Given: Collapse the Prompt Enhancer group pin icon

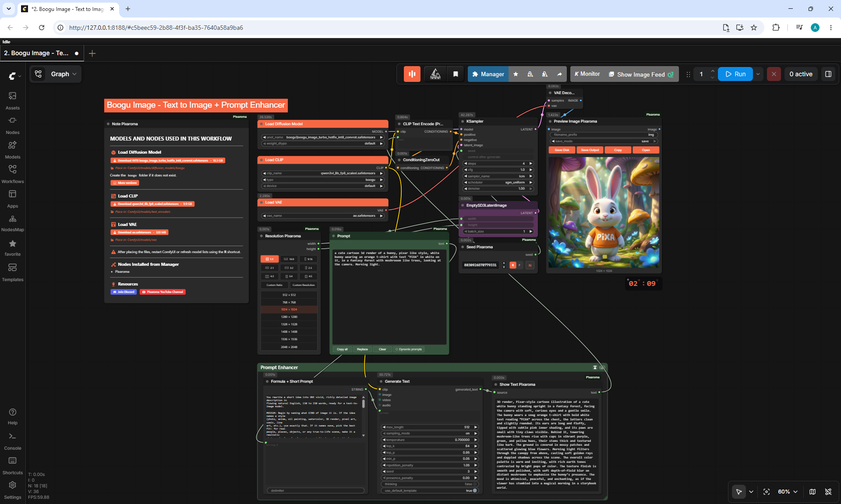Looking at the screenshot, I should 595,367.
